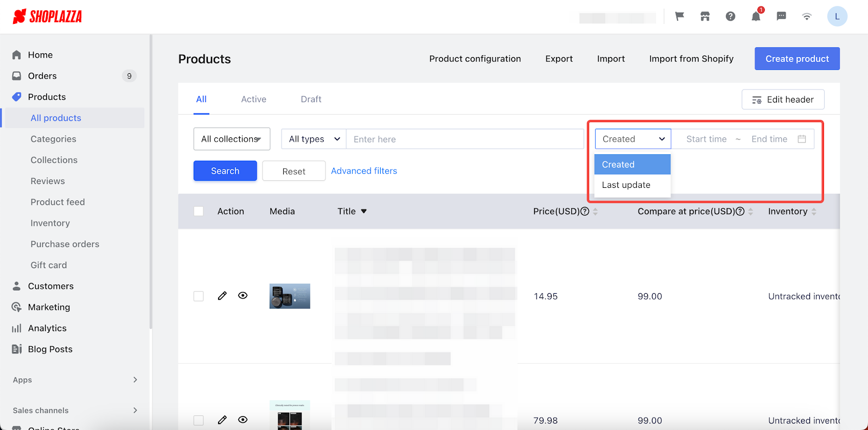The width and height of the screenshot is (868, 430).
Task: Toggle select-all checkbox in table header
Action: tap(199, 211)
